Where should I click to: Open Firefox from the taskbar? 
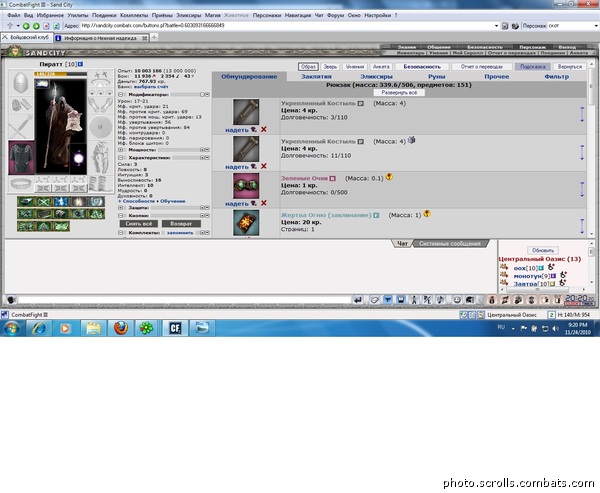[120, 328]
